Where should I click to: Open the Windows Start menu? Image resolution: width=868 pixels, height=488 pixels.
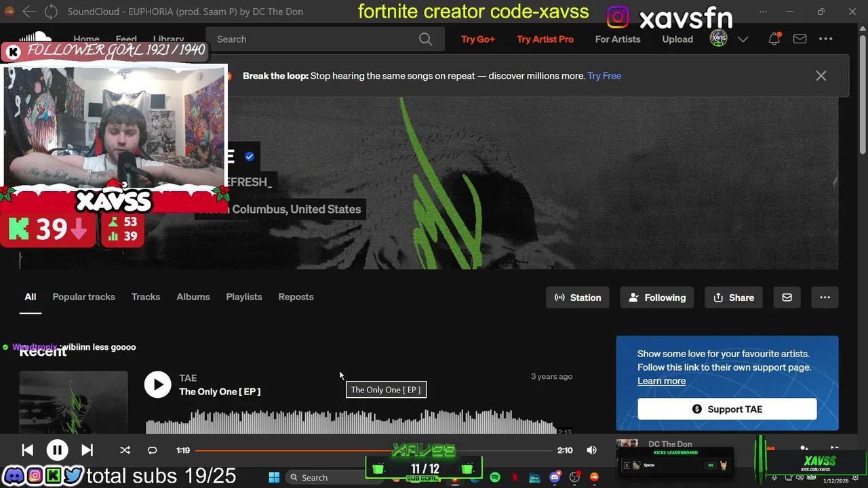pyautogui.click(x=274, y=478)
